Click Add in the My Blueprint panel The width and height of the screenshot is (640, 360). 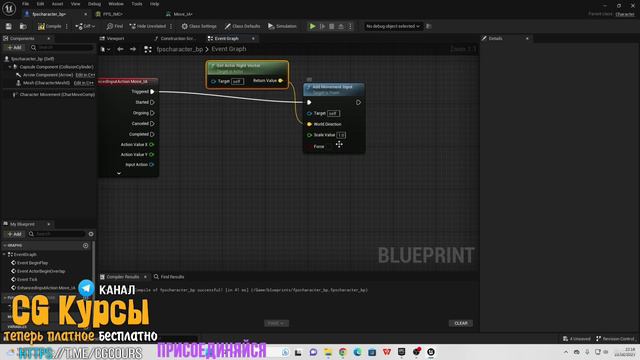click(x=14, y=234)
